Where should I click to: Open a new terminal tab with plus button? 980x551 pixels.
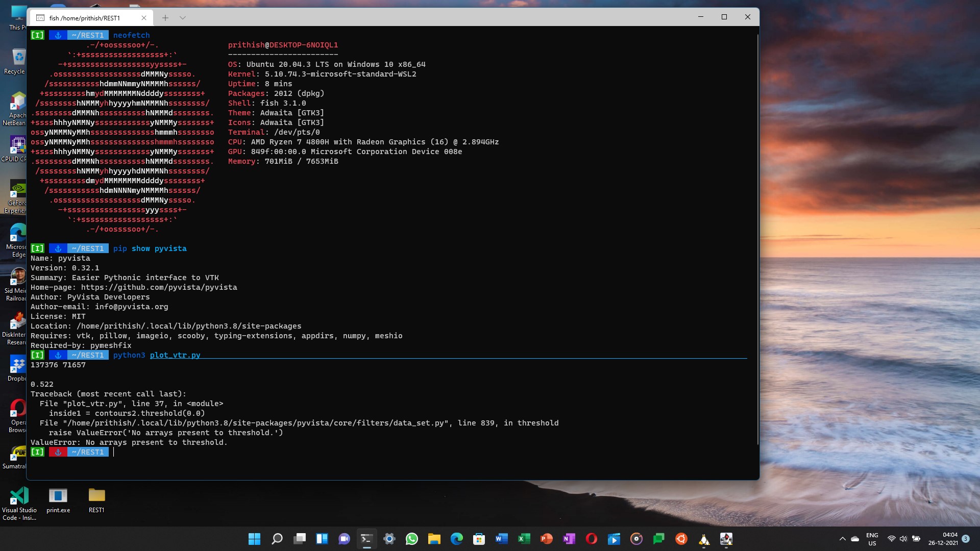(165, 17)
